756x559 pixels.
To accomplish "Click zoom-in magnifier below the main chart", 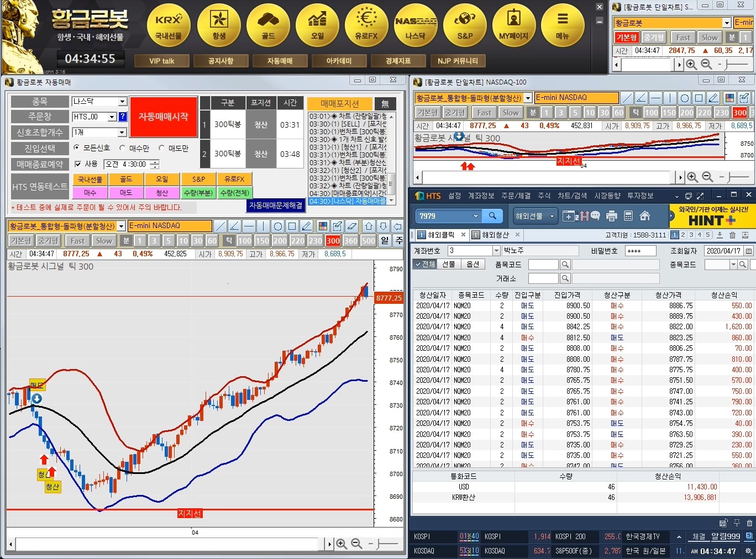I will (342, 544).
